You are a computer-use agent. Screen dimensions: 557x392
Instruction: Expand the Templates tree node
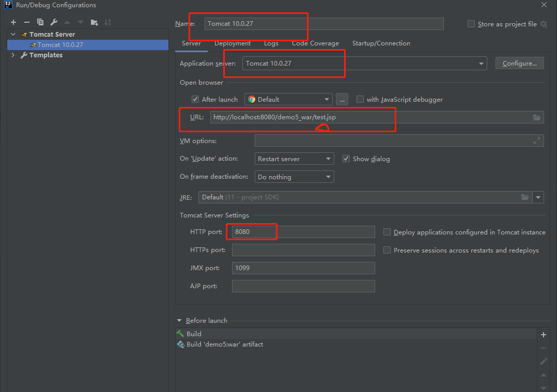point(13,55)
